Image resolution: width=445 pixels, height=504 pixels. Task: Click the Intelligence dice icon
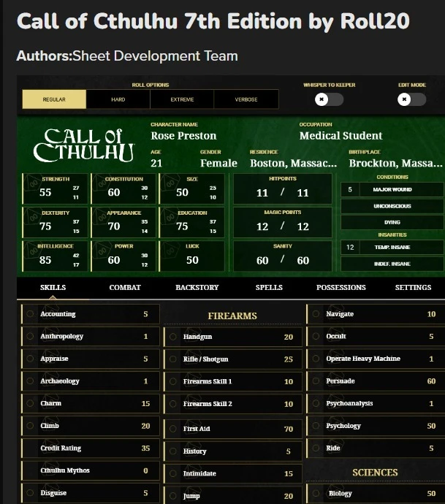pyautogui.click(x=33, y=250)
